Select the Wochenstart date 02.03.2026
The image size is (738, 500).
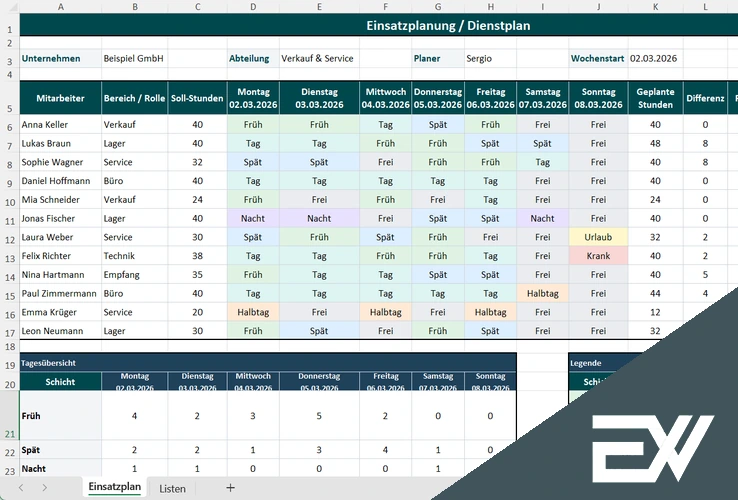coord(655,58)
